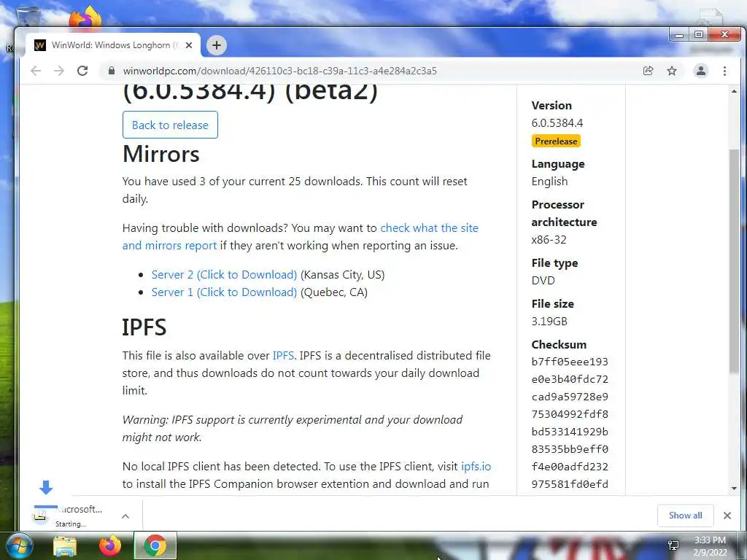Screen dimensions: 747x560
Task: Click the browser forward arrow
Action: [59, 71]
